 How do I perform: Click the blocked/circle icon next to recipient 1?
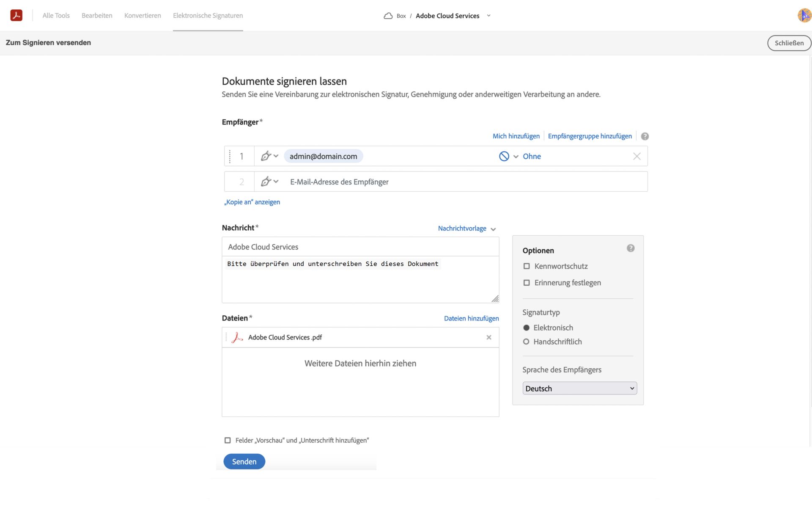[504, 156]
